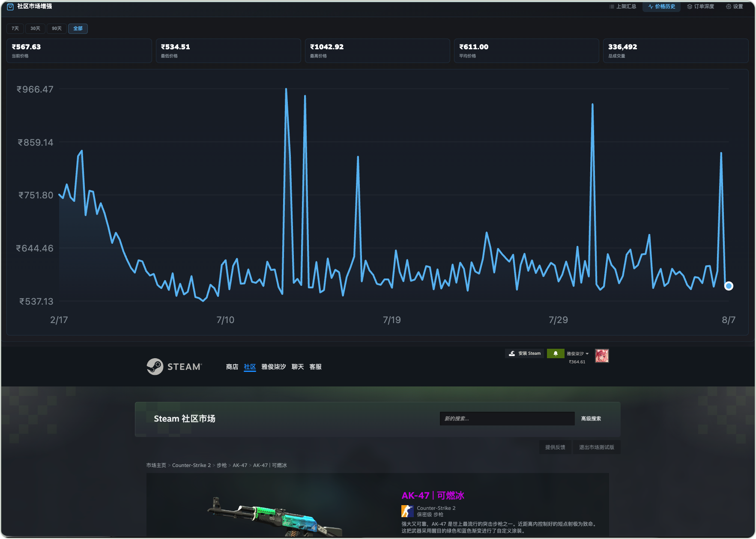
Task: Open the AK-47 breadcrumb link
Action: coord(240,465)
